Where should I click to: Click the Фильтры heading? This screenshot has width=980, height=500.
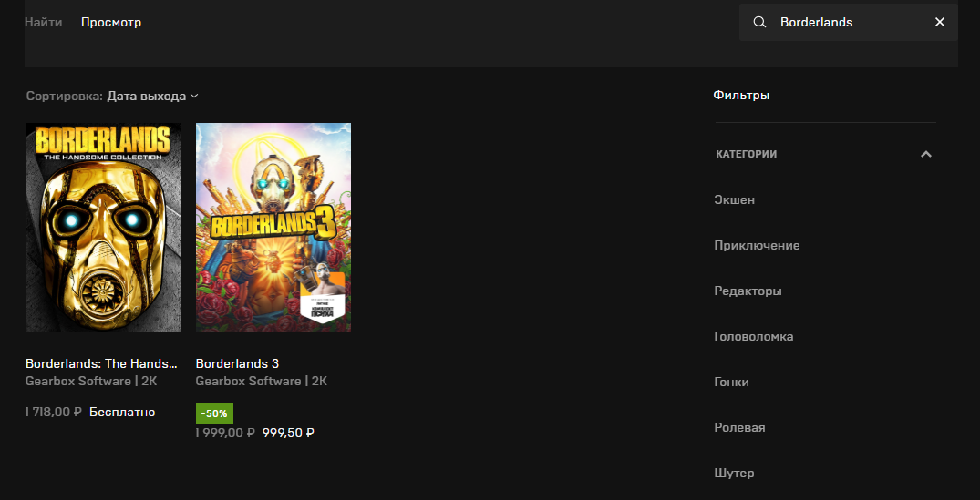click(741, 96)
